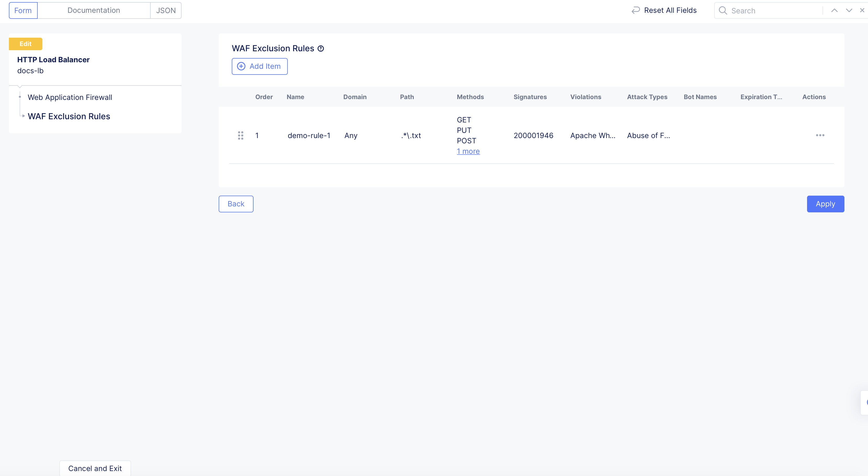Viewport: 868px width, 476px height.
Task: Click Cancel and Exit
Action: (x=95, y=468)
